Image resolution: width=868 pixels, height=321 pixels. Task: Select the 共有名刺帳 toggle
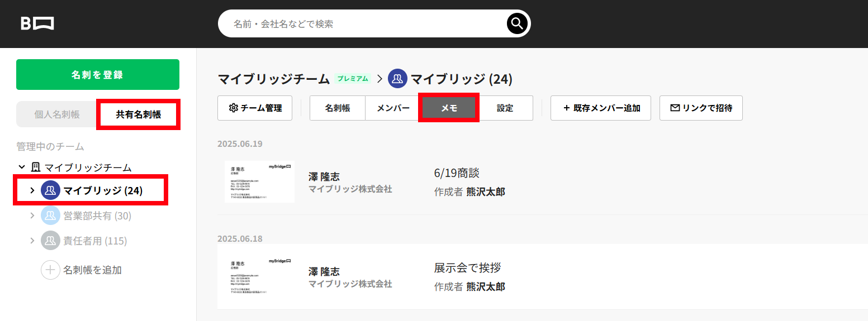(138, 114)
